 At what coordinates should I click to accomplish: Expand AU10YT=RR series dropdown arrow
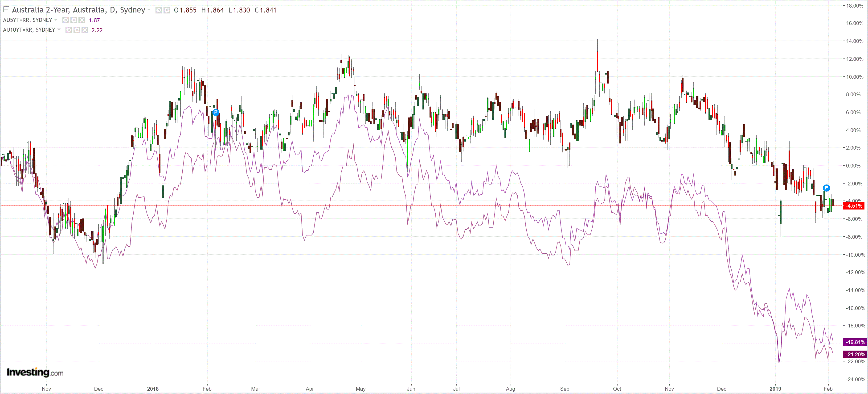pos(59,30)
